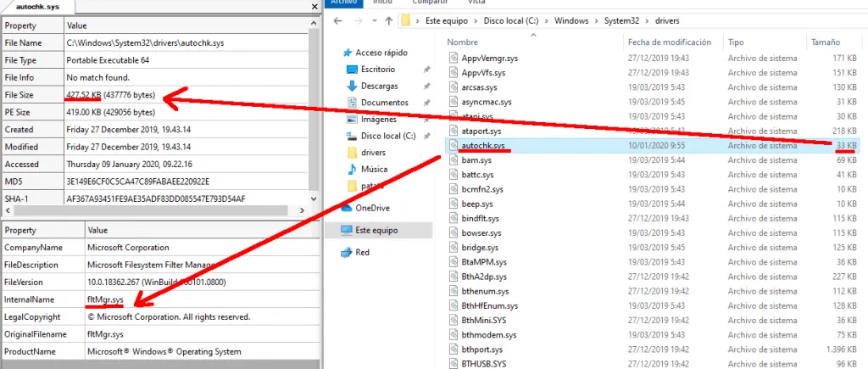
Task: Open recent locations dropdown beside Forward arrow
Action: point(374,21)
